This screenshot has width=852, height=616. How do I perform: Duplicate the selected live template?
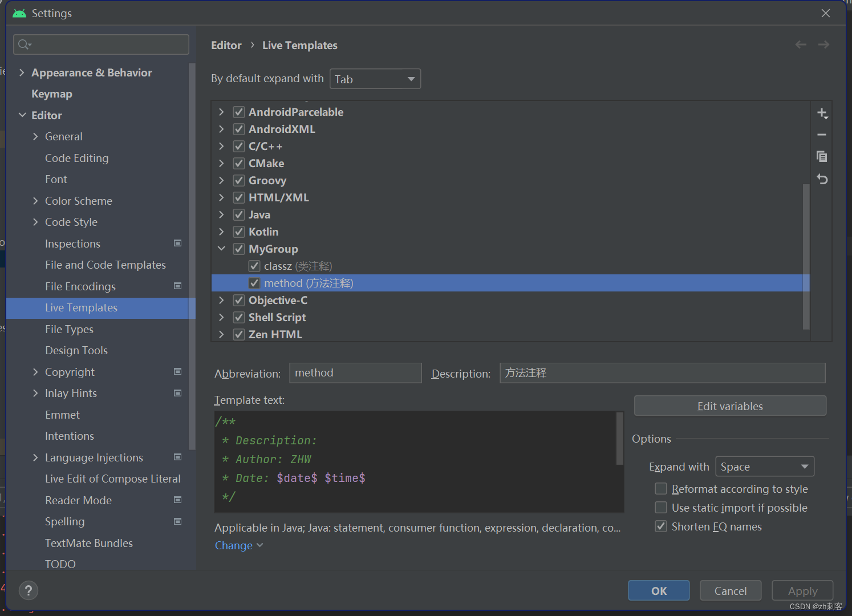(822, 156)
